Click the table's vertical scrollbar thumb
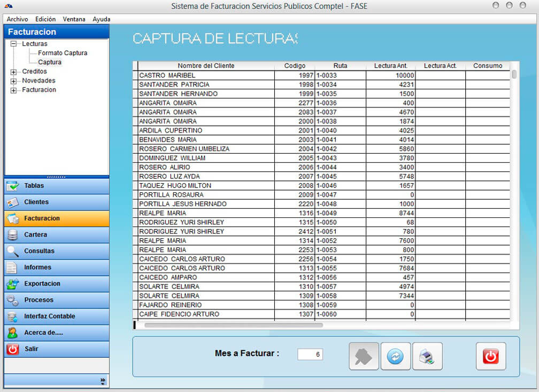The width and height of the screenshot is (539, 392). (514, 74)
